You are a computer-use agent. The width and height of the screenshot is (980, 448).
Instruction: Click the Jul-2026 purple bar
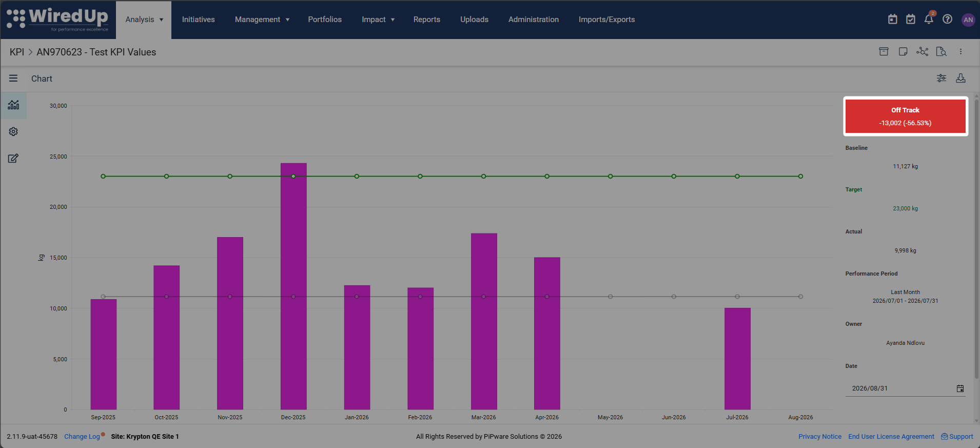737,359
